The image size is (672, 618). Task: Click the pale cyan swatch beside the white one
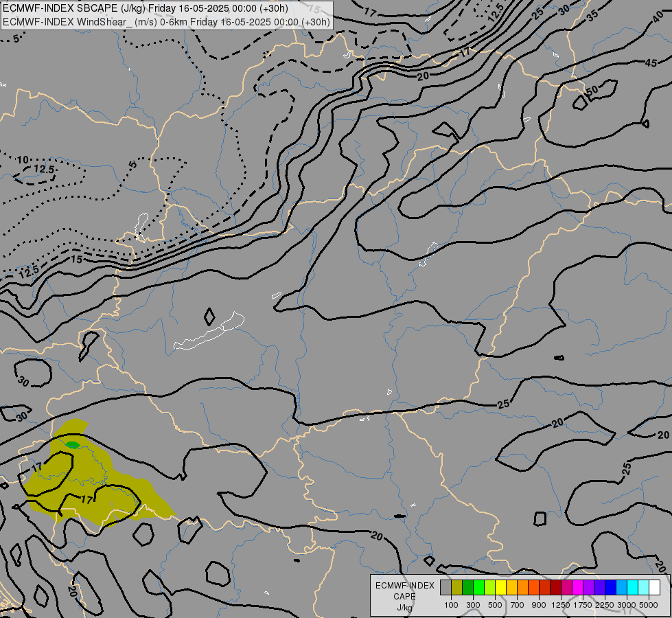644,588
